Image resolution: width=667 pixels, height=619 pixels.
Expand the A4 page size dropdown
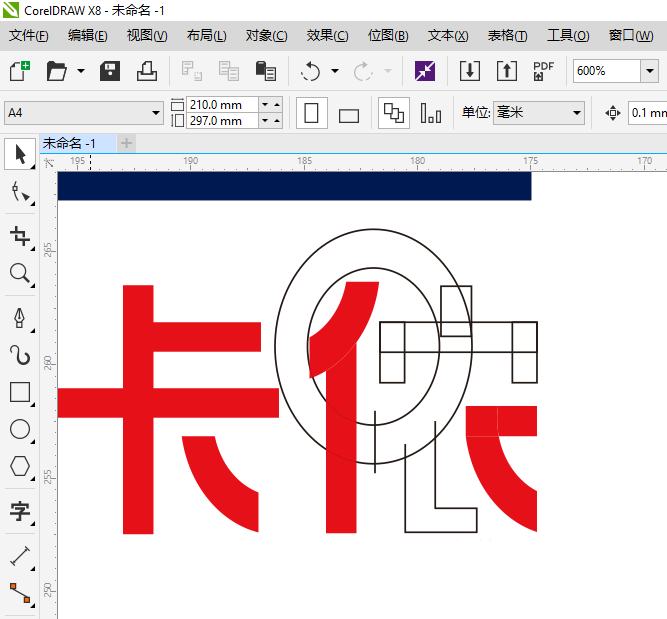pos(156,113)
